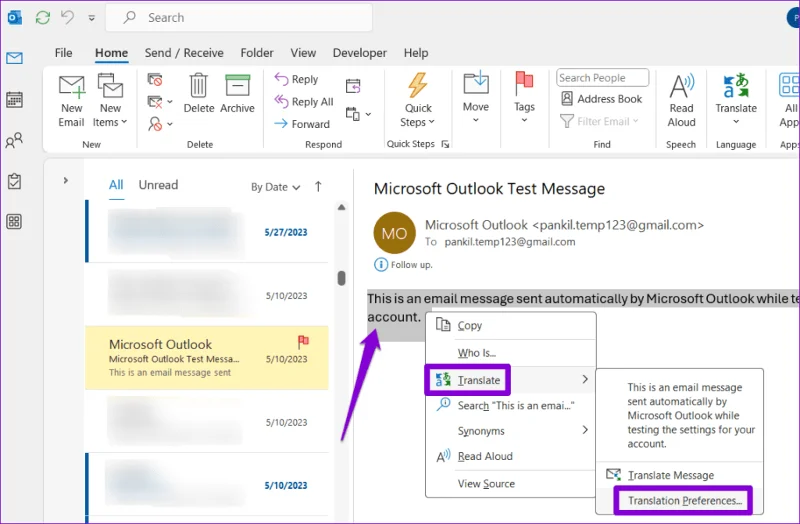This screenshot has height=524, width=800.
Task: Archive the selected message
Action: coord(237,93)
